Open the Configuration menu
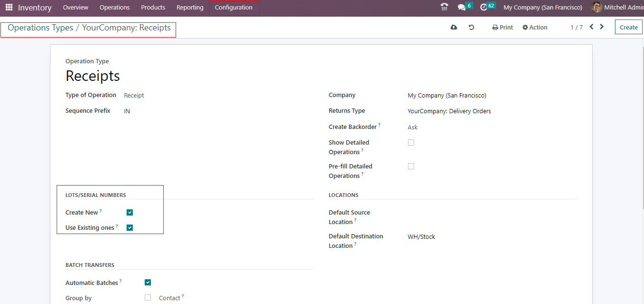The height and width of the screenshot is (304, 644). coord(234,8)
